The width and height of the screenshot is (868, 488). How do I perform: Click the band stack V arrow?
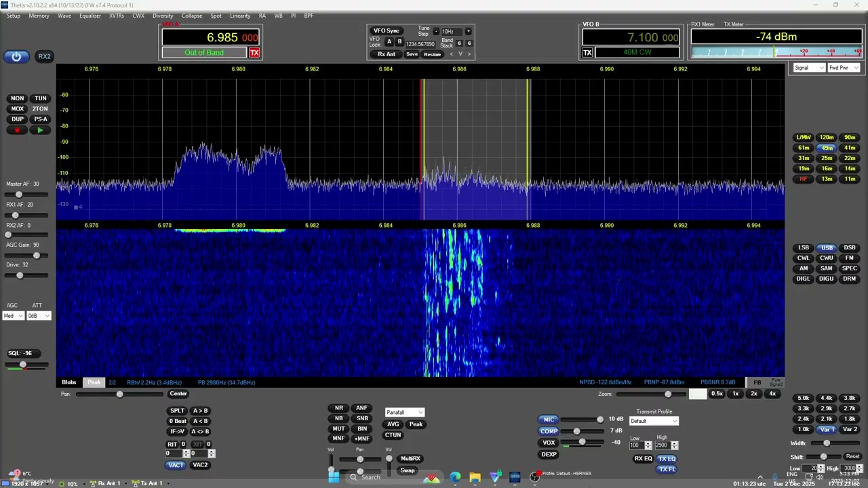(460, 54)
